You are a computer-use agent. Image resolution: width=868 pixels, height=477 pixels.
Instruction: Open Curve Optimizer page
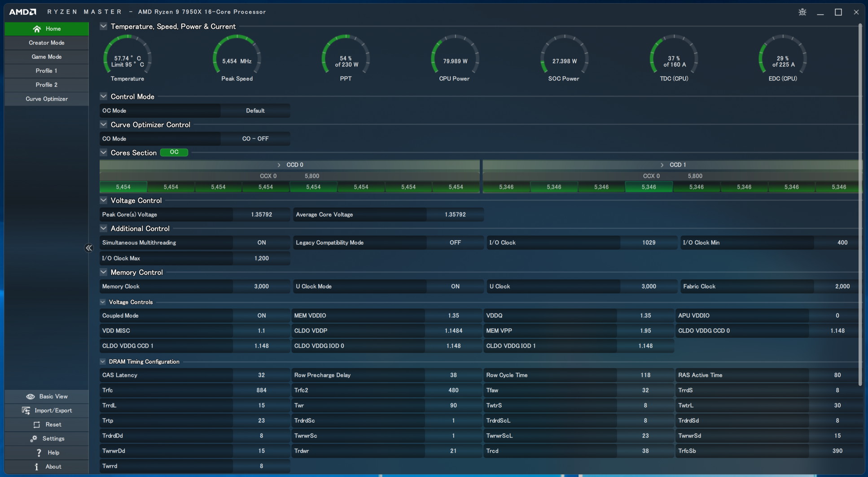pos(47,99)
